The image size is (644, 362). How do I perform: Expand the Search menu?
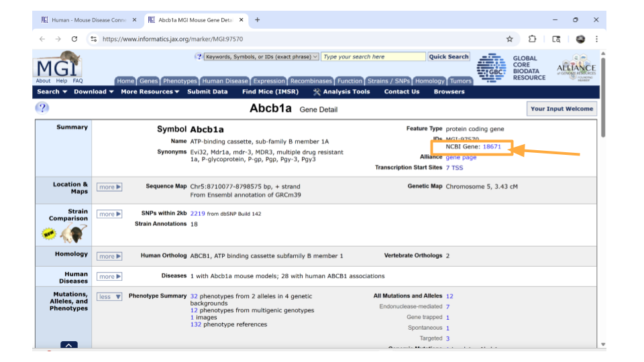click(52, 92)
